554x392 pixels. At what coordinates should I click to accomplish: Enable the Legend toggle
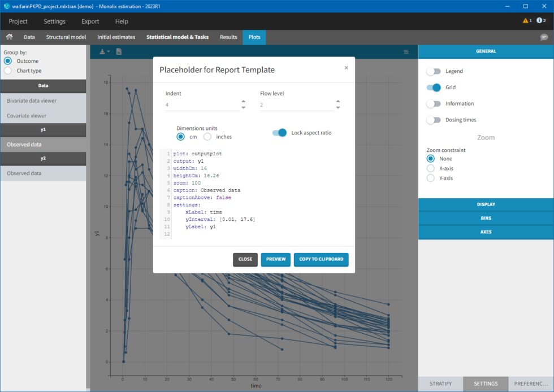point(434,71)
